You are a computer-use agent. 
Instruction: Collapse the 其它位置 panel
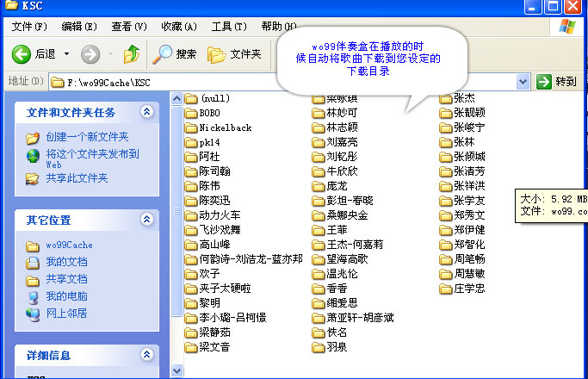point(146,219)
